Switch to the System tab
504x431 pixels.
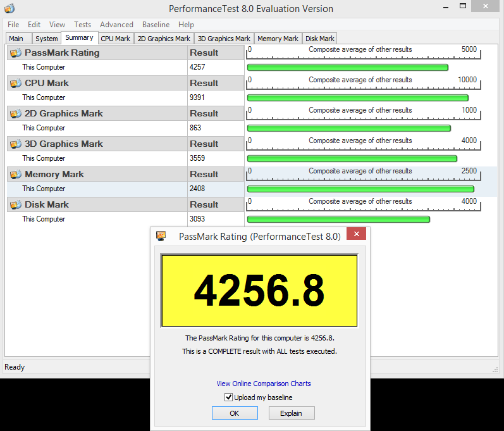(47, 39)
